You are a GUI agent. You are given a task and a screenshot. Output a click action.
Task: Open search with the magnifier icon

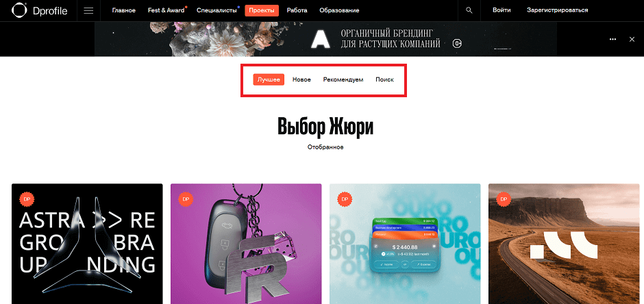[x=469, y=10]
